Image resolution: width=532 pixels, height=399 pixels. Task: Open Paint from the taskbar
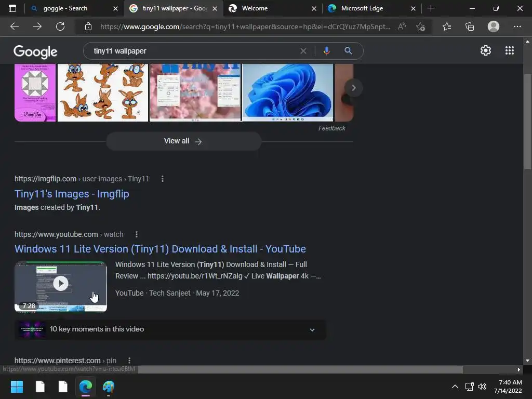click(x=109, y=387)
